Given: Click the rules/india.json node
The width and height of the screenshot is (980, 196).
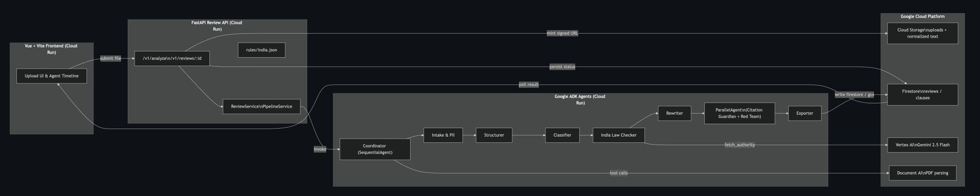Looking at the screenshot, I should pos(261,50).
